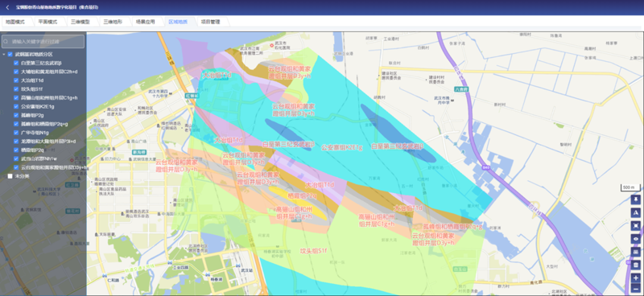Zoom out with the minus button
This screenshot has width=644, height=296.
(x=636, y=290)
